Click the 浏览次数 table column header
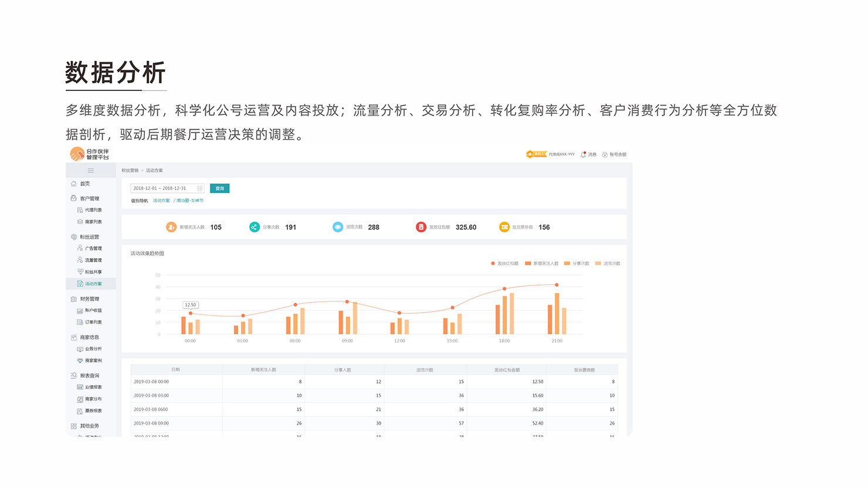 (x=425, y=370)
